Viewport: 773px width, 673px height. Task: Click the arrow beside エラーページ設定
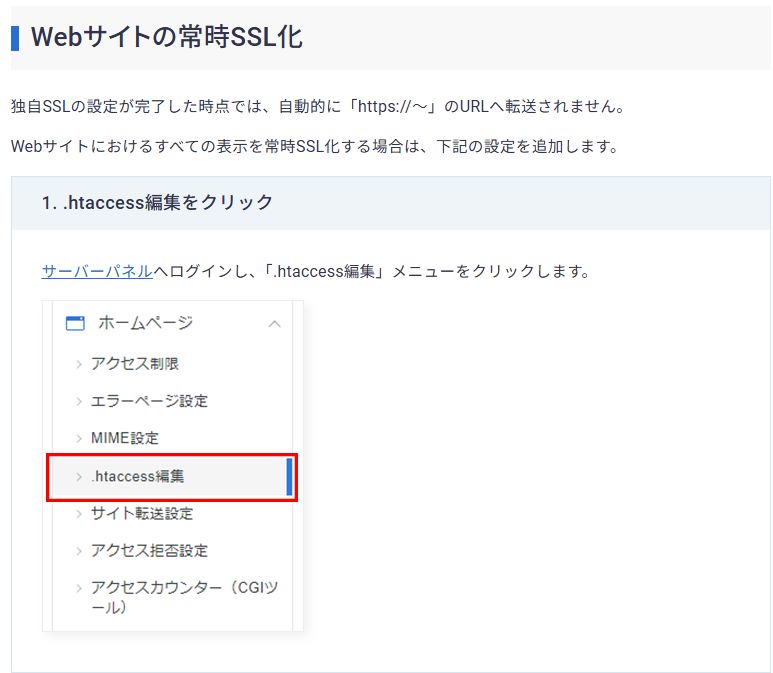point(79,401)
